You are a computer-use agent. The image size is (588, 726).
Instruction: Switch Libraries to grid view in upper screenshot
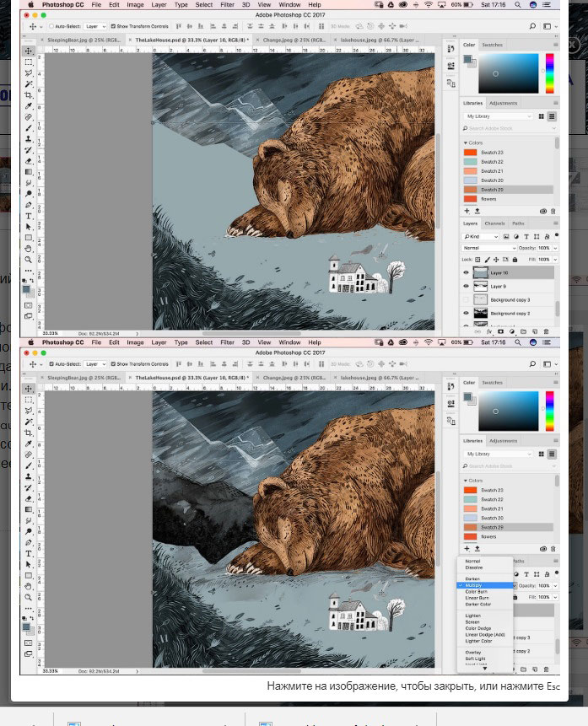click(x=542, y=116)
